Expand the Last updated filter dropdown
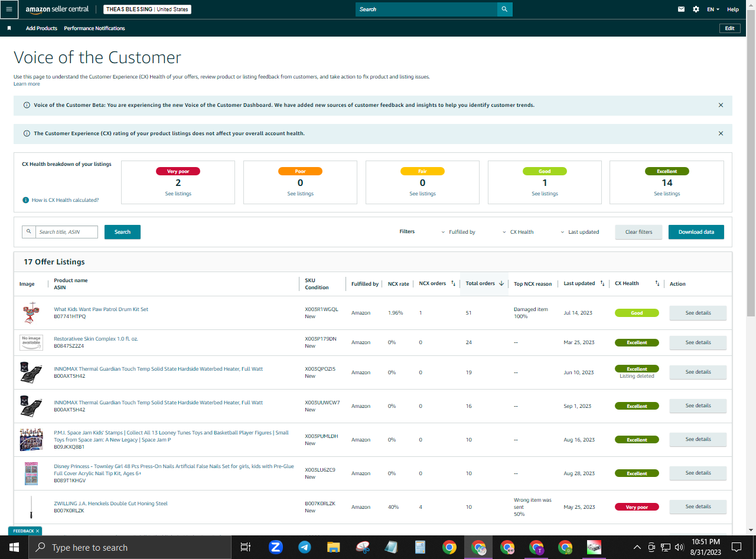Image resolution: width=756 pixels, height=559 pixels. (x=580, y=232)
